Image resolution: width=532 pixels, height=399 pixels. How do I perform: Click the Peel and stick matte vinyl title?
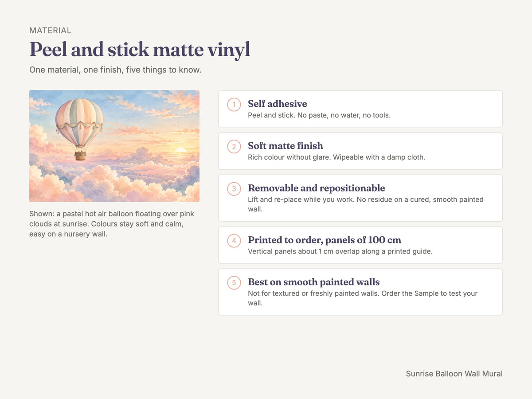tap(140, 49)
